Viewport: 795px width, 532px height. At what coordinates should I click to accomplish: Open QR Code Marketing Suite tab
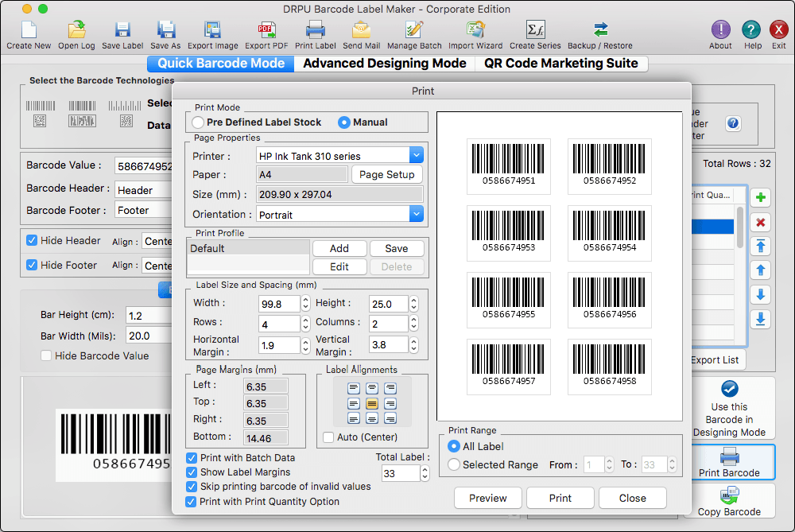click(x=560, y=64)
